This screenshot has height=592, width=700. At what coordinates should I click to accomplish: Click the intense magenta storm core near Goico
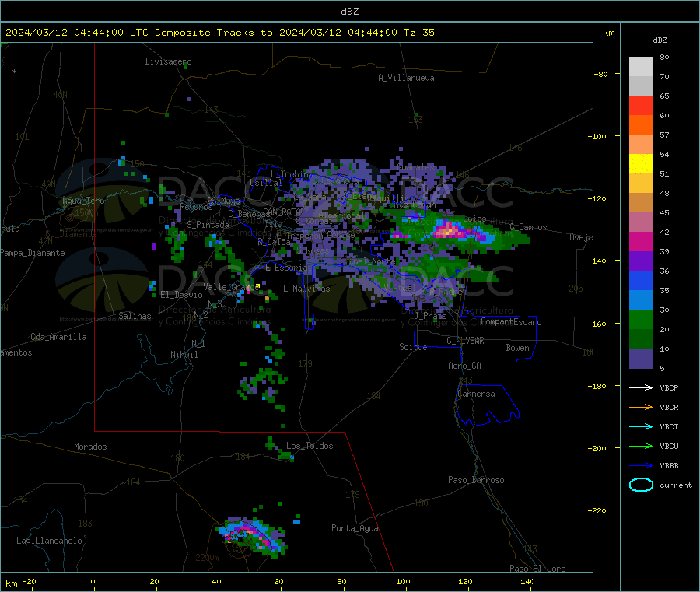point(448,230)
